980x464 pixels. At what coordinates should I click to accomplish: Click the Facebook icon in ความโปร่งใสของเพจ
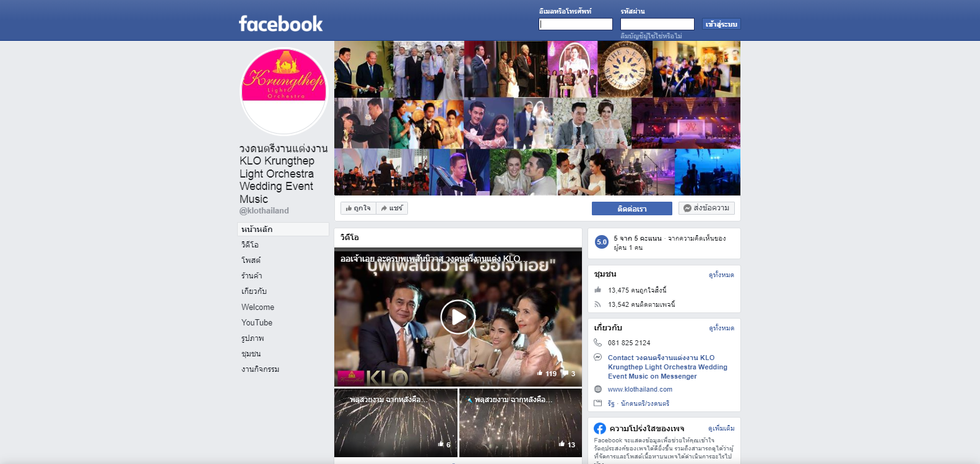point(600,428)
